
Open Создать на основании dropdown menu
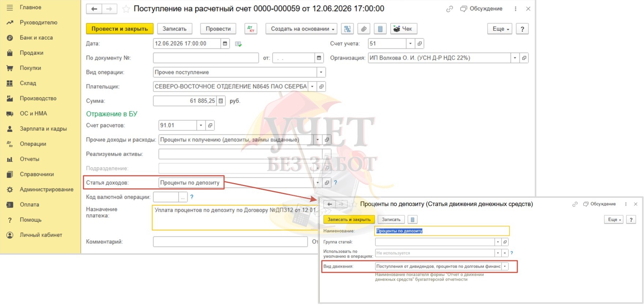point(302,29)
